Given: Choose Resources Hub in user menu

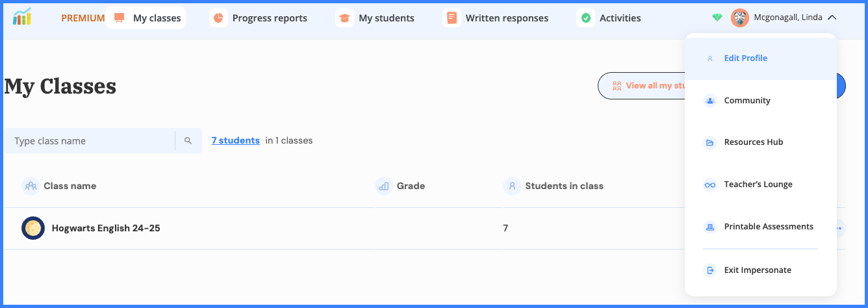Looking at the screenshot, I should click(x=753, y=142).
